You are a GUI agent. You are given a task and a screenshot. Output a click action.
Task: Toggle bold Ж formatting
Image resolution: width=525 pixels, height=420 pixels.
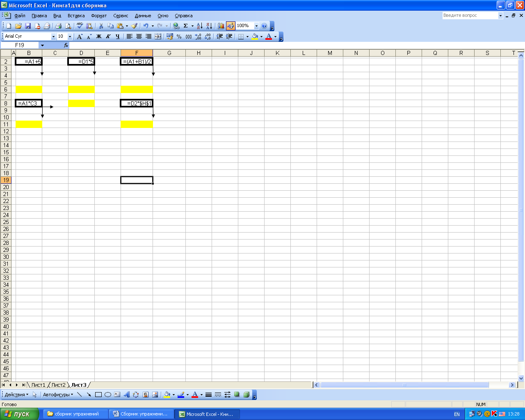click(x=99, y=37)
